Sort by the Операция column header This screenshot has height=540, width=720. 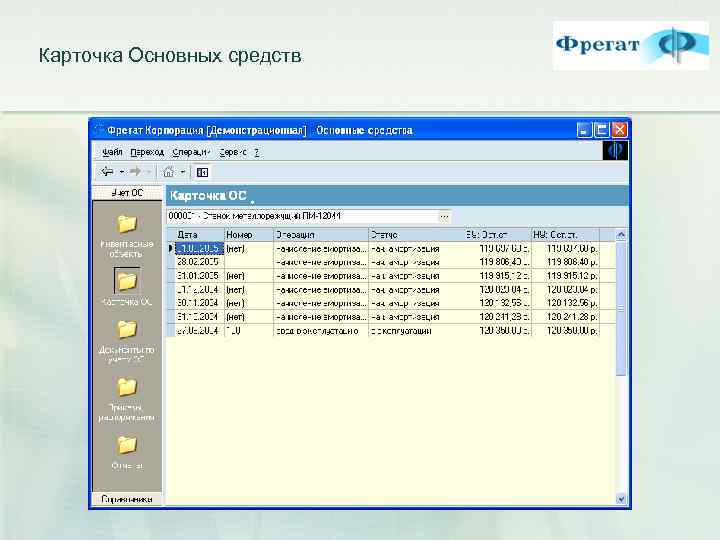[321, 235]
